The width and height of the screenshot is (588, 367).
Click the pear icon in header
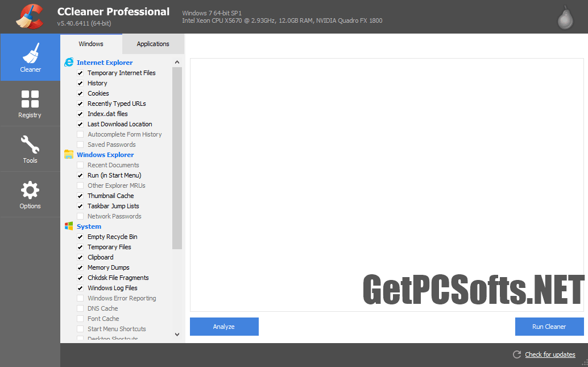coord(565,17)
